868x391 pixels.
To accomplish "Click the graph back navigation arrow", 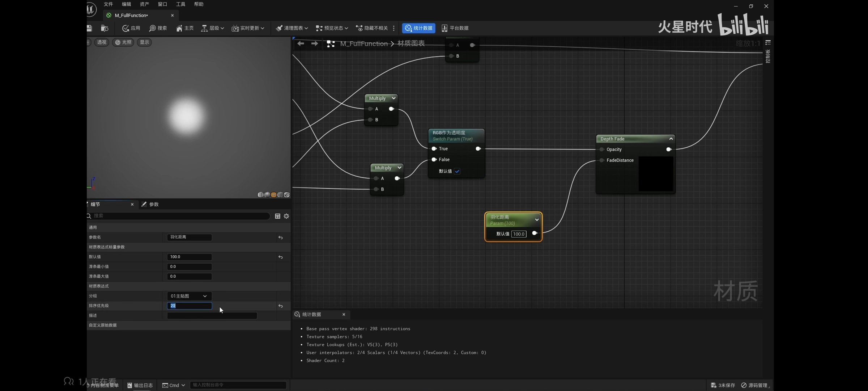I will click(x=301, y=44).
